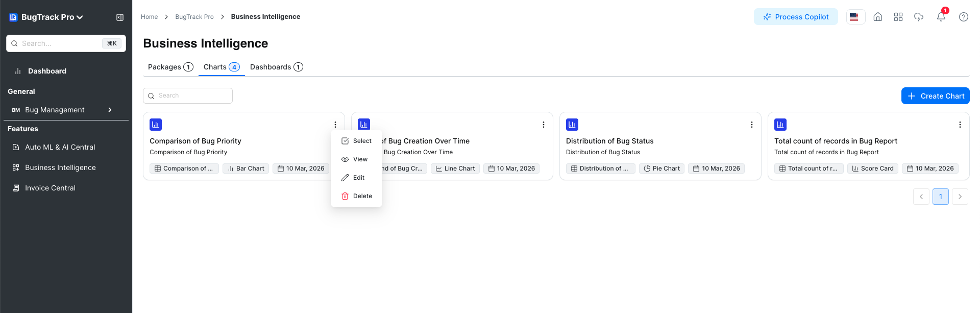
Task: Choose Select from the chart context menu
Action: [356, 141]
